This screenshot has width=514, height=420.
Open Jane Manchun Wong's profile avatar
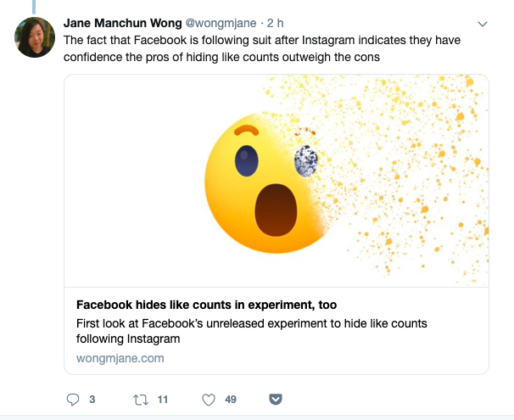35,37
